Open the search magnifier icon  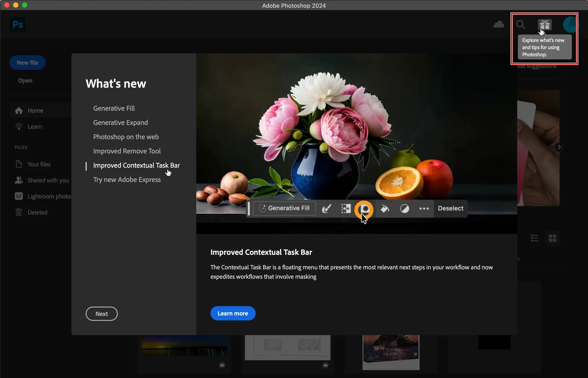(x=521, y=25)
